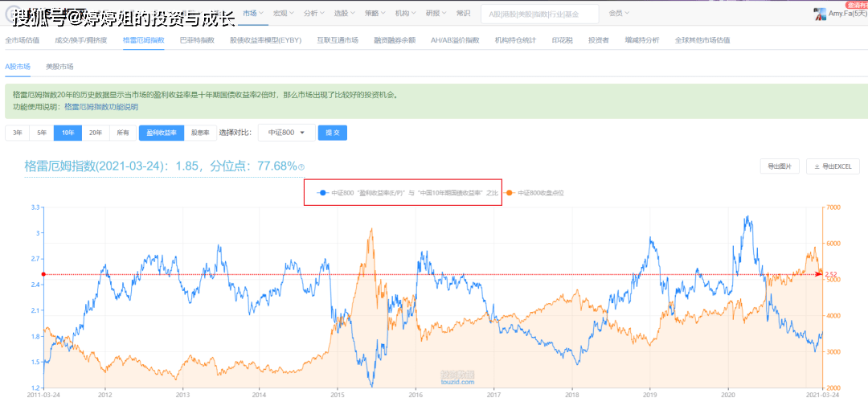This screenshot has width=868, height=406.
Task: Click the 提交 button
Action: pyautogui.click(x=332, y=133)
